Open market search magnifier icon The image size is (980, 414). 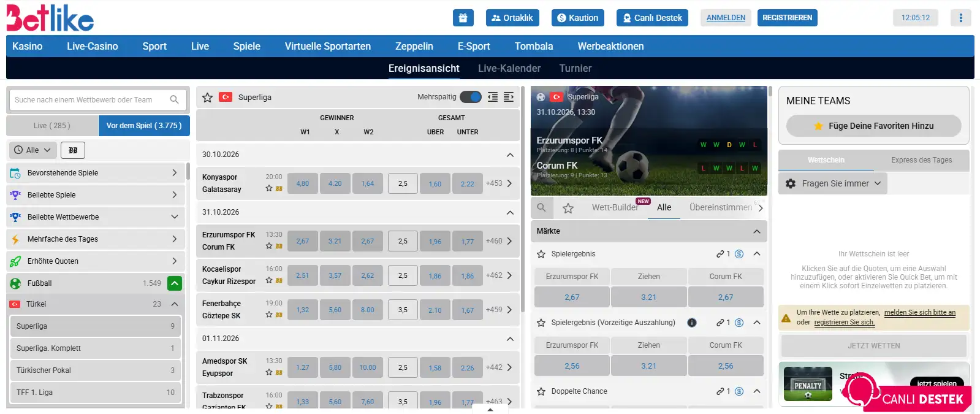point(541,208)
